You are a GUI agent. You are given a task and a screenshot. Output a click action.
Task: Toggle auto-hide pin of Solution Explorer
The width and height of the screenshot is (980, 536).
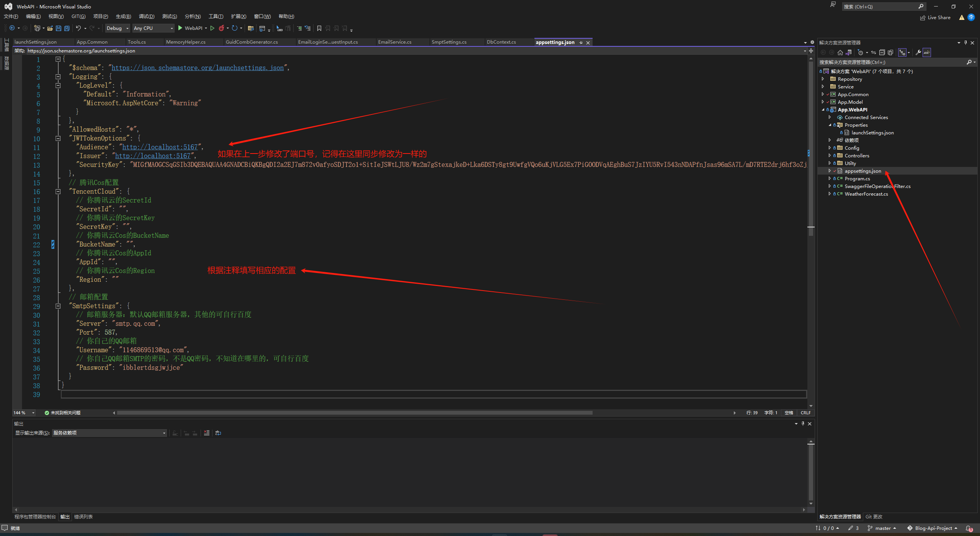[x=965, y=42]
